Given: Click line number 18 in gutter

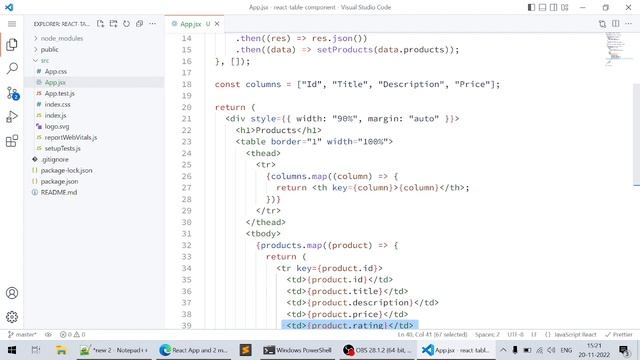Looking at the screenshot, I should pos(187,84).
